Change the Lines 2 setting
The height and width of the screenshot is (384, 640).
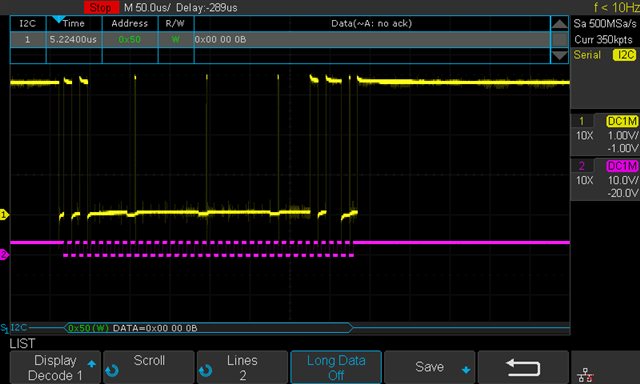(x=242, y=367)
